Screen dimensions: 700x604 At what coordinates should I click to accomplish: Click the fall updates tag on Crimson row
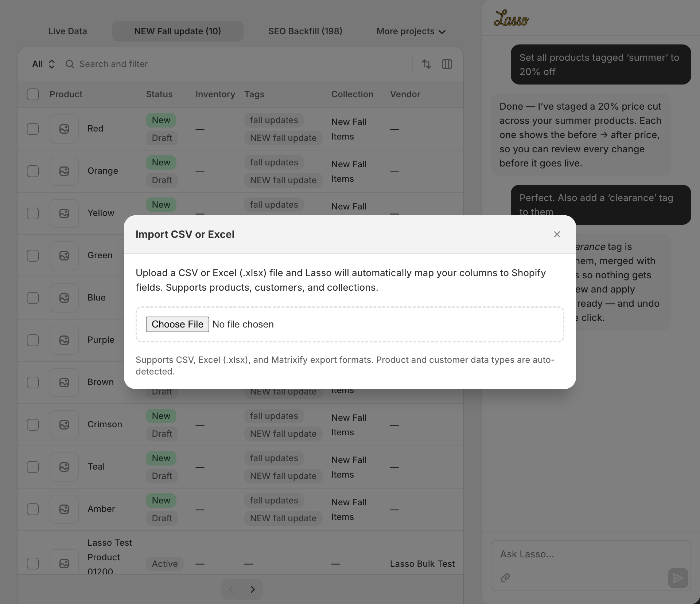tap(274, 416)
